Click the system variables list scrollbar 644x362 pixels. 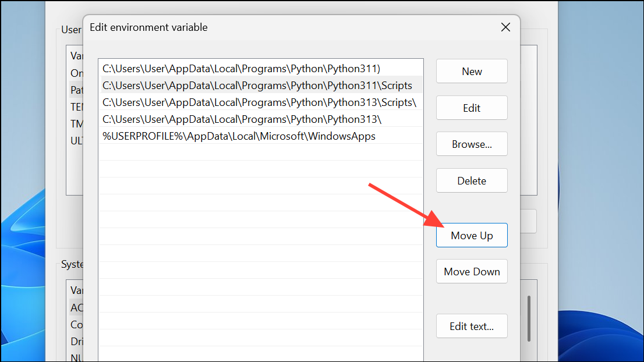pyautogui.click(x=529, y=318)
